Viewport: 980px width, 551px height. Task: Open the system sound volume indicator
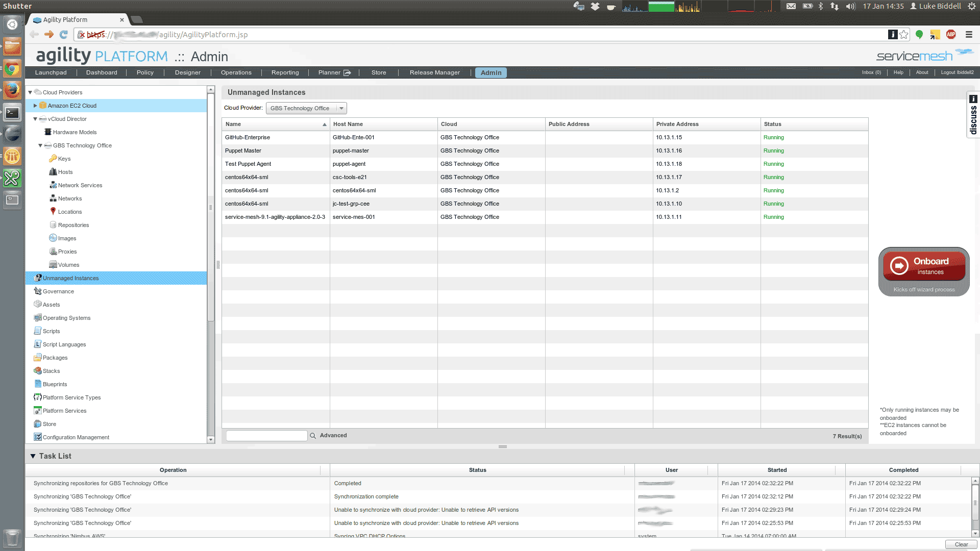(850, 6)
